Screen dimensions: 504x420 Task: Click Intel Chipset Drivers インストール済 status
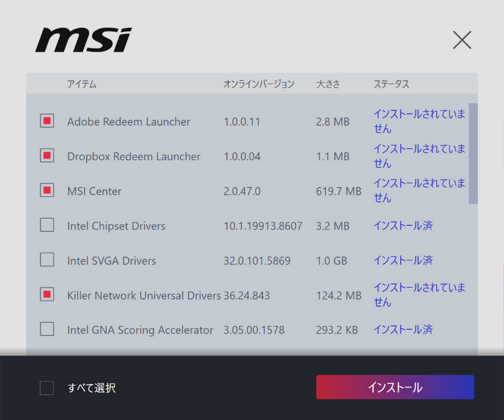coord(403,225)
